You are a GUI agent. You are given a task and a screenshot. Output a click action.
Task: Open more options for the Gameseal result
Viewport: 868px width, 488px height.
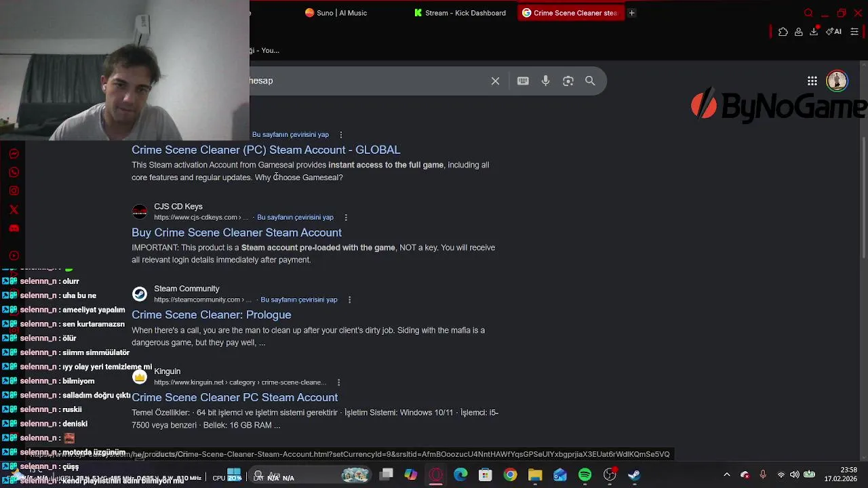(x=340, y=135)
